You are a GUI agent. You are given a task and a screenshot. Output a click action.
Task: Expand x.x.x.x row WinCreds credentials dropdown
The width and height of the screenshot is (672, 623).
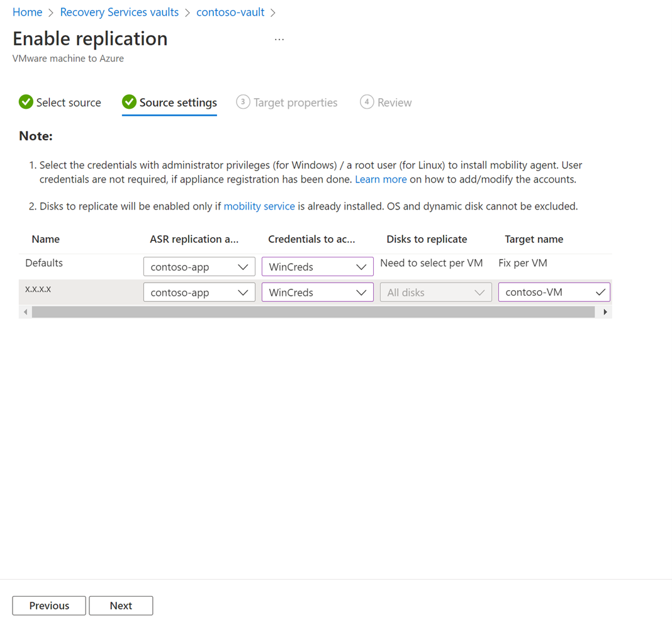point(318,293)
